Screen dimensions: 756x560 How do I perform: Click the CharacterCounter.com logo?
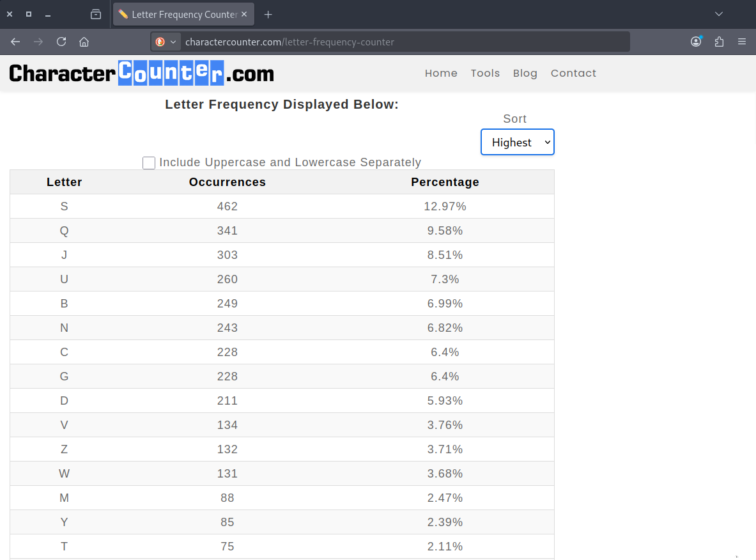[141, 73]
